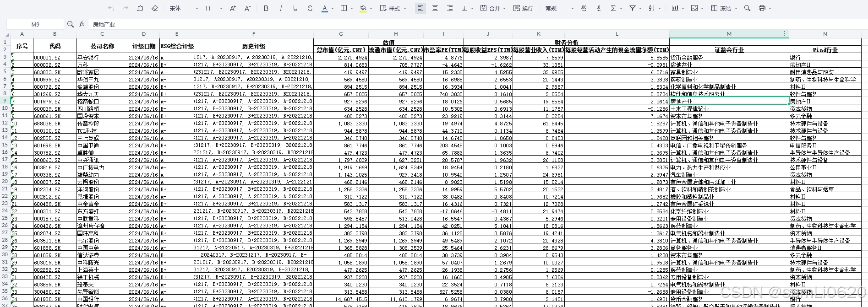Redo the last undone action
The height and width of the screenshot is (307, 868).
[126, 8]
